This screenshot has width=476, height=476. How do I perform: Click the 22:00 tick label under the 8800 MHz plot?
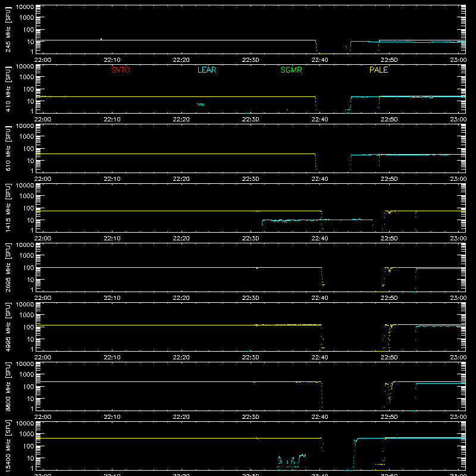pos(43,417)
